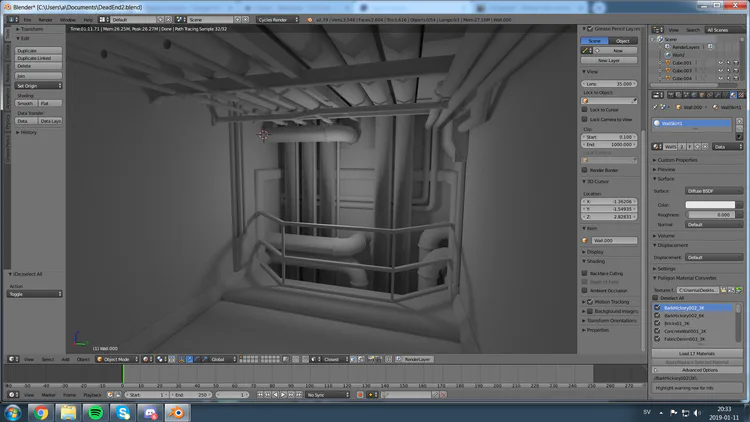Open the Toggle action dropdown
The image size is (750, 422).
34,294
